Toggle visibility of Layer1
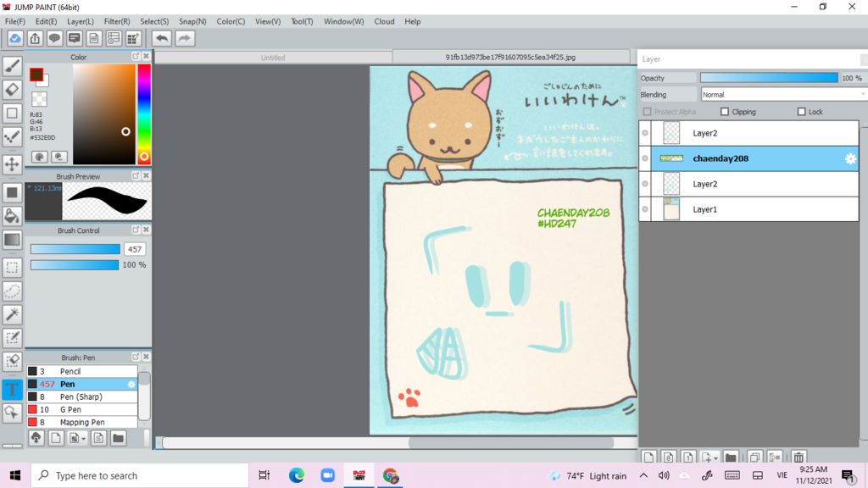 pos(645,209)
